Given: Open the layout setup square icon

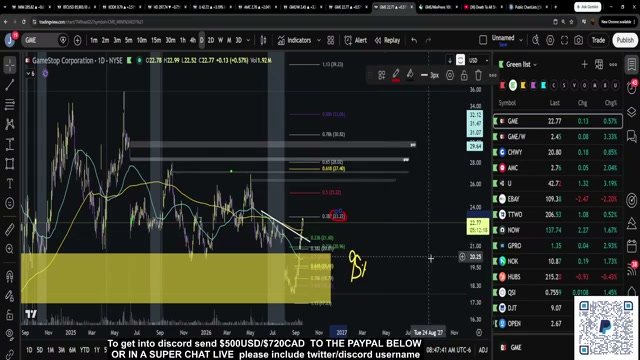Looking at the screenshot, I should [483, 40].
